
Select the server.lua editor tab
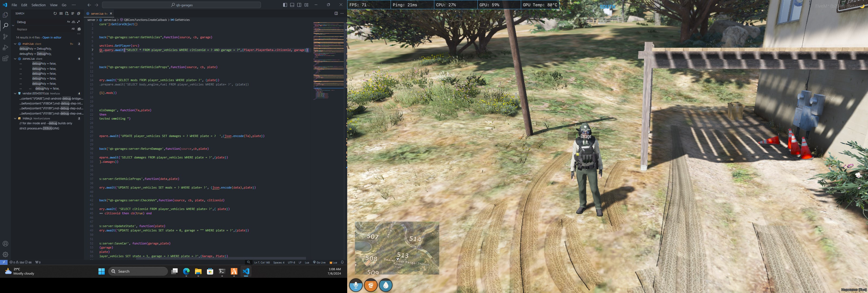99,14
